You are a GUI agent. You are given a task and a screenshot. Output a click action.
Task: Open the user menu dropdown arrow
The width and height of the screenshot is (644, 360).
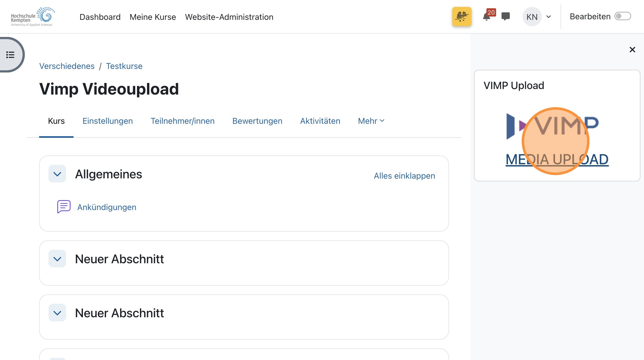click(x=548, y=17)
